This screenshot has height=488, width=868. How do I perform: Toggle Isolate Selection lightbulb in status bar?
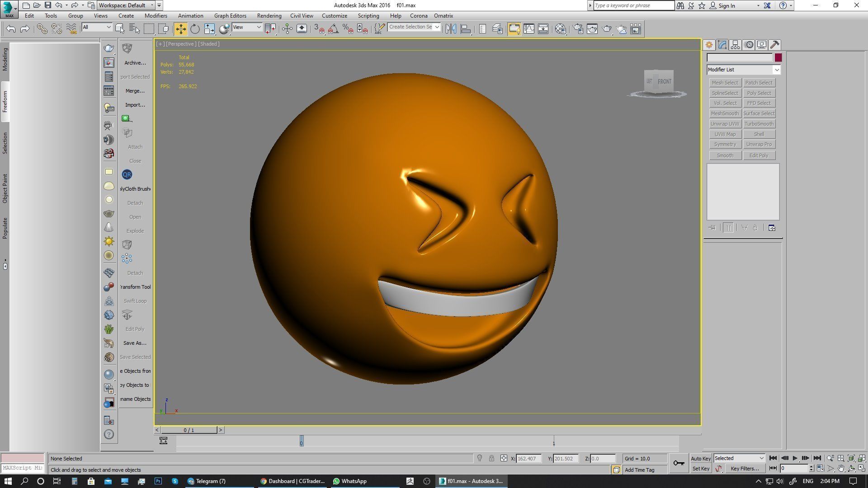click(480, 458)
